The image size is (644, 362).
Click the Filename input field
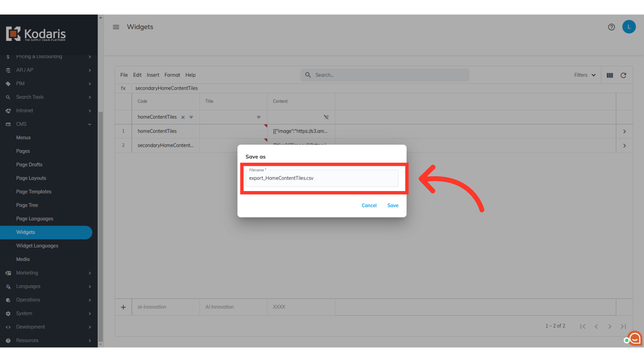tap(321, 178)
